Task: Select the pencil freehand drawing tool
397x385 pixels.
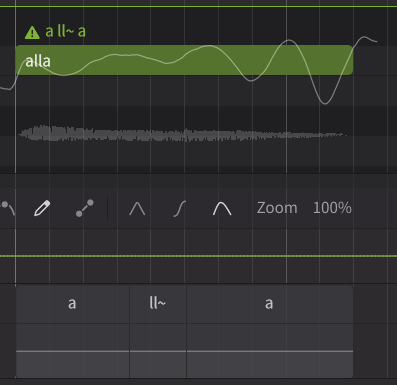Action: pyautogui.click(x=42, y=208)
